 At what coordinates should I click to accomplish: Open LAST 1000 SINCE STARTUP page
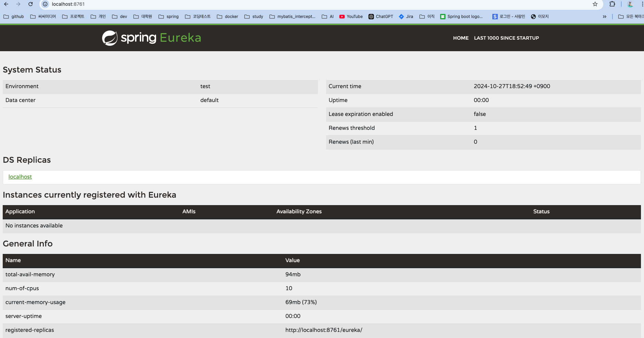coord(506,38)
